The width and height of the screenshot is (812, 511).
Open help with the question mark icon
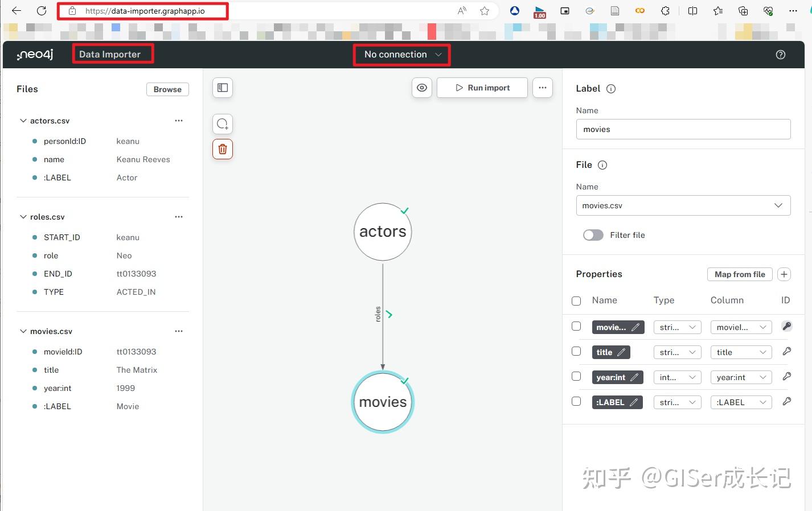(x=780, y=55)
